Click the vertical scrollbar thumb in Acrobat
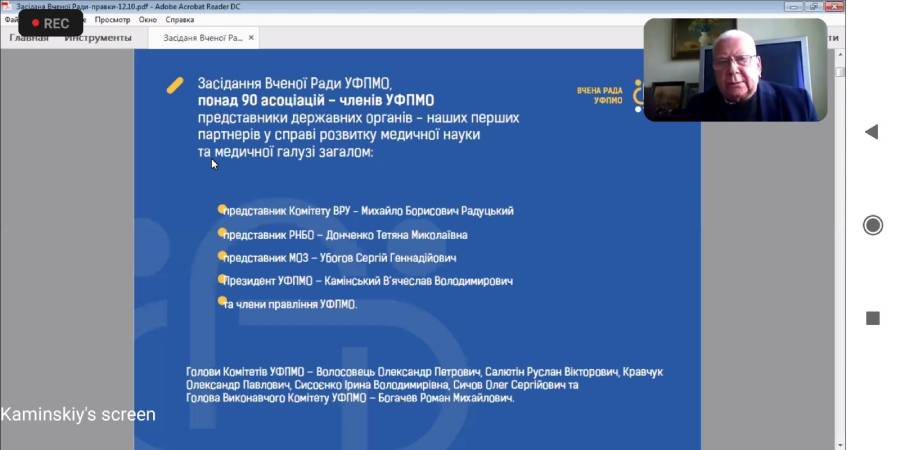This screenshot has height=450, width=900. click(840, 72)
